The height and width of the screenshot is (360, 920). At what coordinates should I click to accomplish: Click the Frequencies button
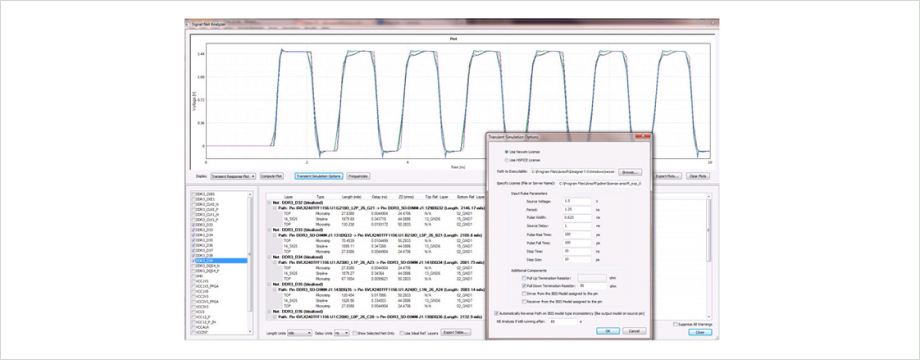tap(358, 176)
